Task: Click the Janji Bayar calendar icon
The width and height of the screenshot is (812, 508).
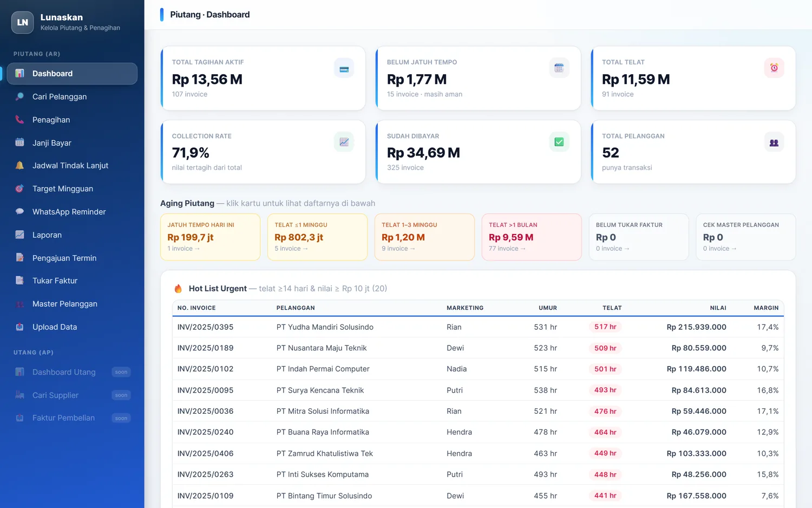Action: tap(19, 142)
